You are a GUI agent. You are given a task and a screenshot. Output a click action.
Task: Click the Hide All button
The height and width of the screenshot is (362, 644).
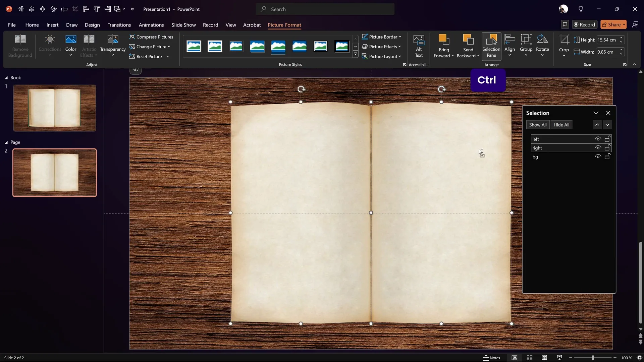tap(561, 125)
